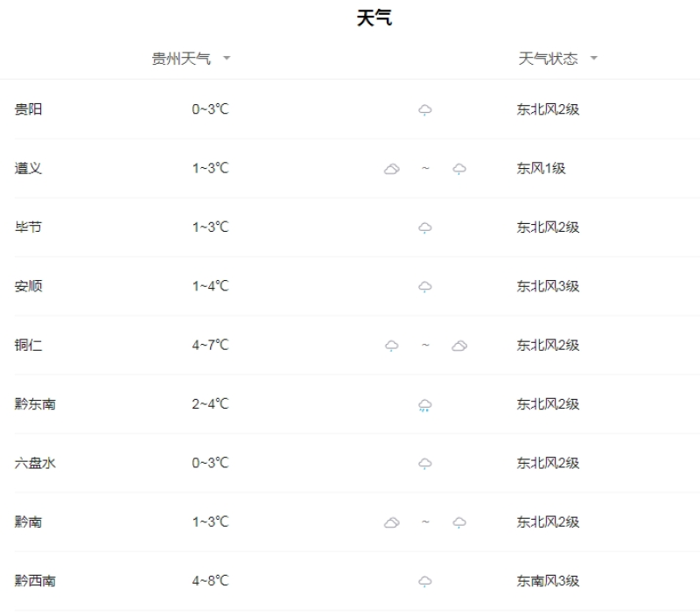700x616 pixels.
Task: Click 4~7℃ temperature for 铜仁
Action: [x=210, y=345]
